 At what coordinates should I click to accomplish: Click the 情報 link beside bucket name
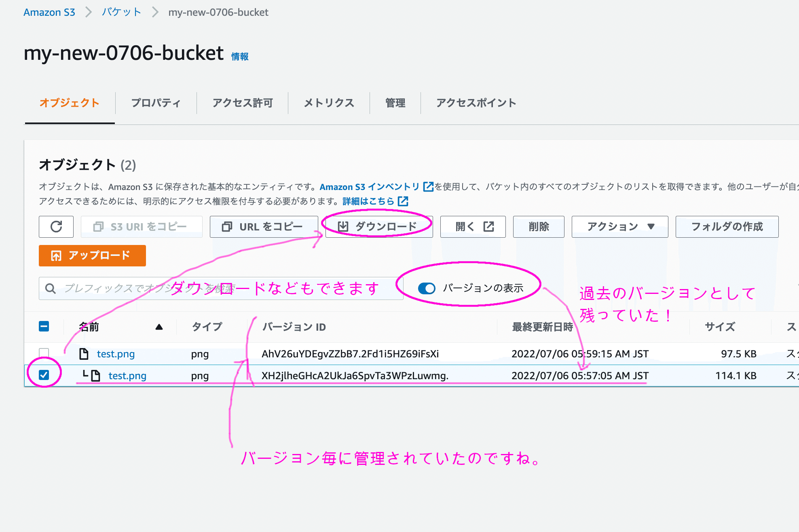point(240,57)
